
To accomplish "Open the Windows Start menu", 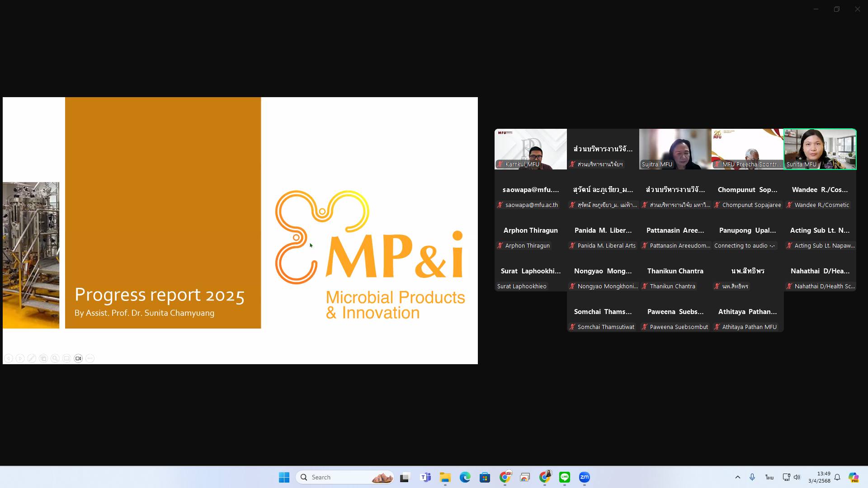I will click(284, 477).
